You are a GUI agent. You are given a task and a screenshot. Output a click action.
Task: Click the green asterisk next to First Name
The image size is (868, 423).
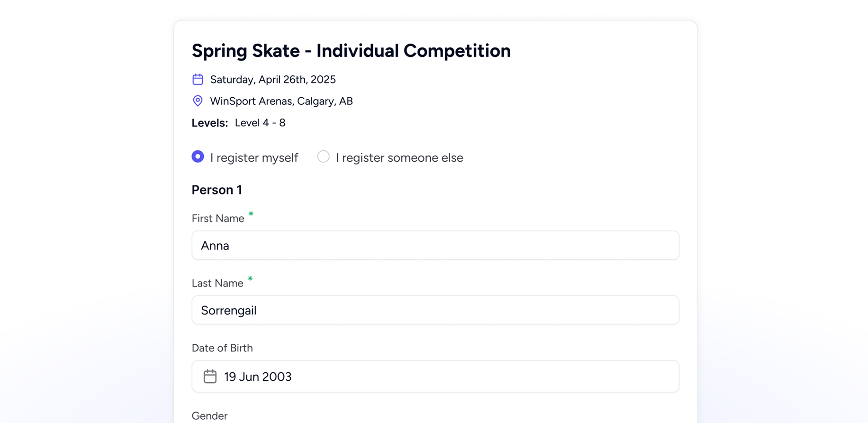click(251, 214)
